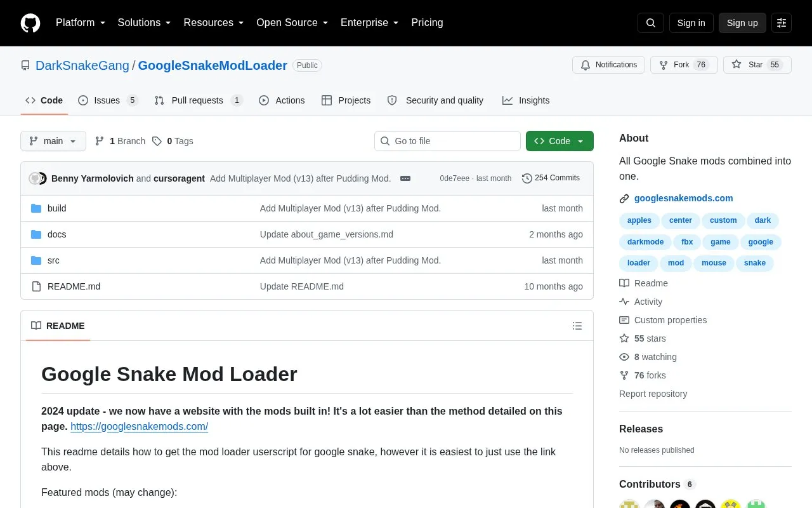Open the 0de7eee commit hash

[x=454, y=178]
